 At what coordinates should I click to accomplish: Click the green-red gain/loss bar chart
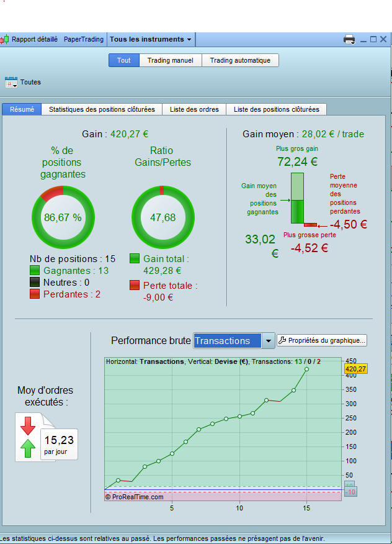click(x=304, y=199)
